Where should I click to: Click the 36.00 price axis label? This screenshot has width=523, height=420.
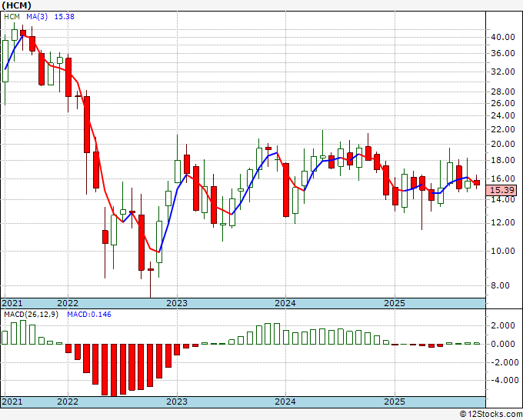[503, 53]
